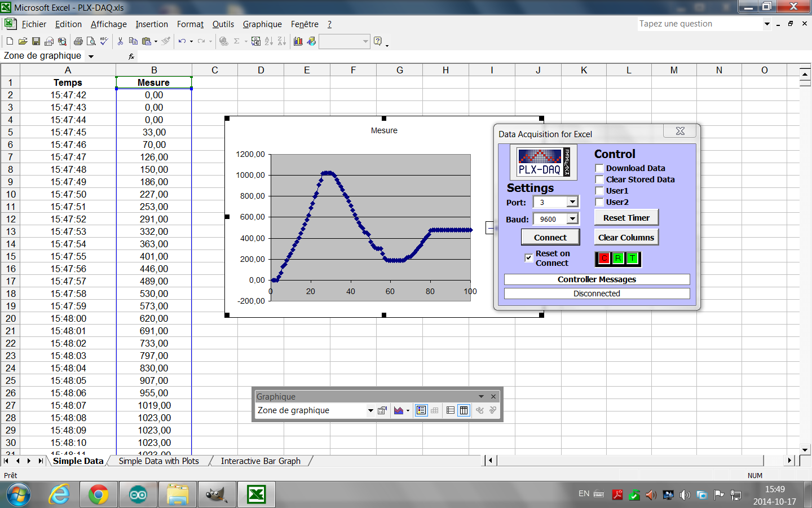Select the Mesure header cell
This screenshot has height=508, width=812.
click(x=154, y=82)
